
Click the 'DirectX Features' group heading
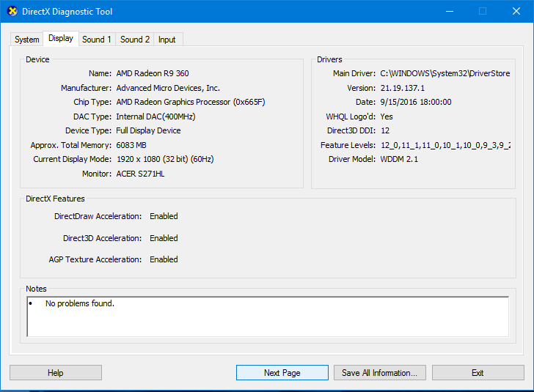[55, 199]
